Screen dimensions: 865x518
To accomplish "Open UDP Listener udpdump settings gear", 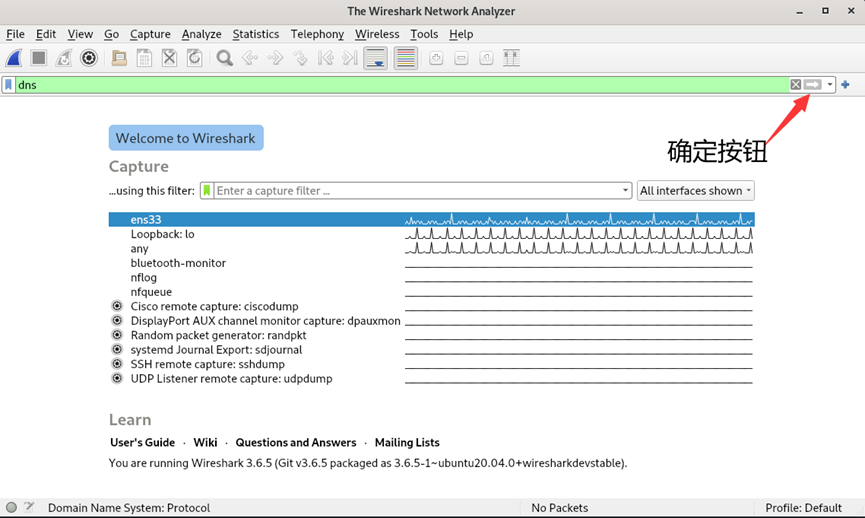I will pos(117,378).
